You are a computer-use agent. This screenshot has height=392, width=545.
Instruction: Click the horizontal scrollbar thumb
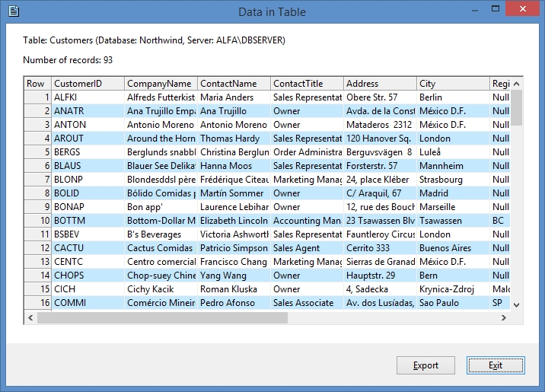(x=162, y=317)
